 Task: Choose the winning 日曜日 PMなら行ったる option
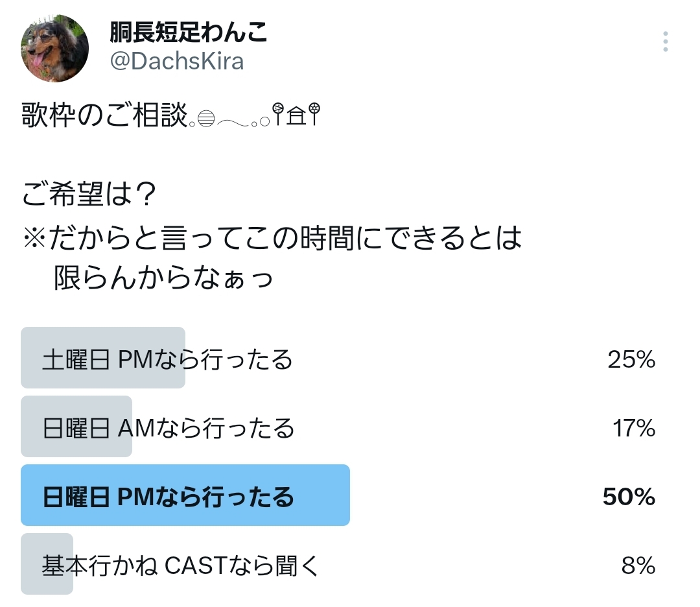click(x=168, y=497)
